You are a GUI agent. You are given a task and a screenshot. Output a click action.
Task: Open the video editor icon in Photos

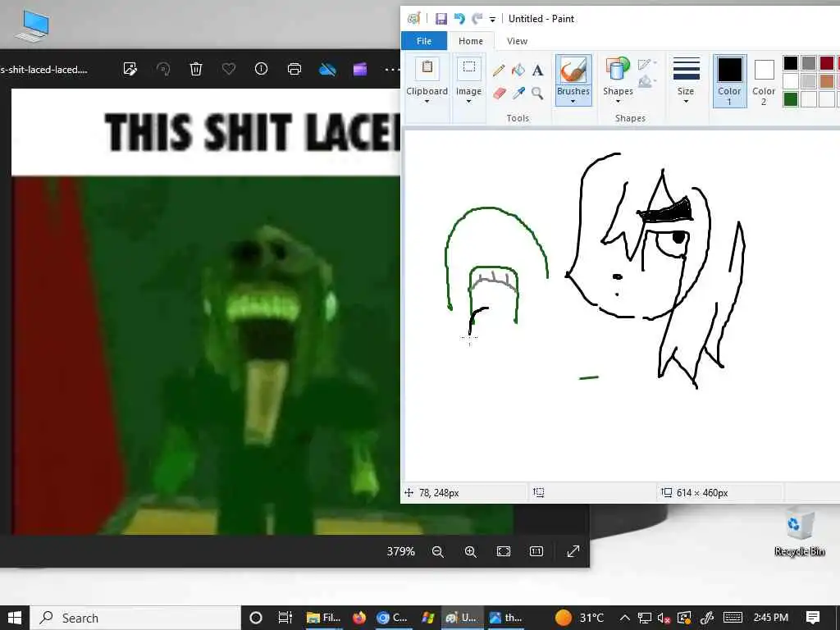(360, 69)
